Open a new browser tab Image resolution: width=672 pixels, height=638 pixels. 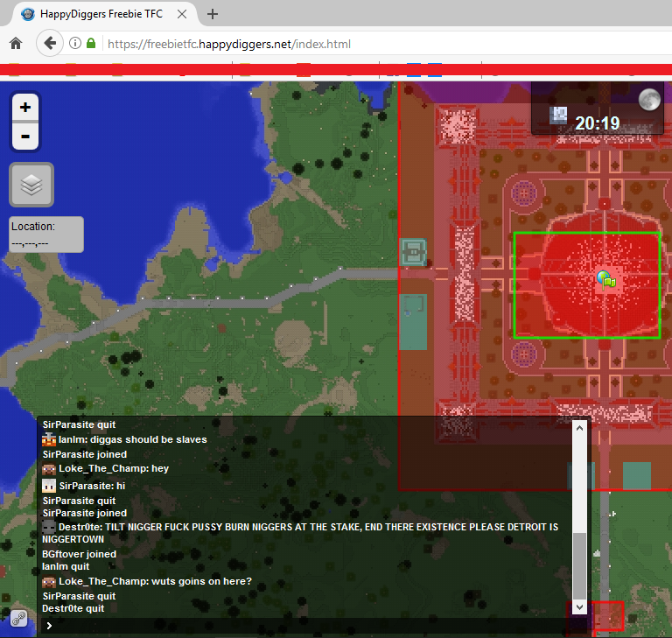pyautogui.click(x=213, y=14)
